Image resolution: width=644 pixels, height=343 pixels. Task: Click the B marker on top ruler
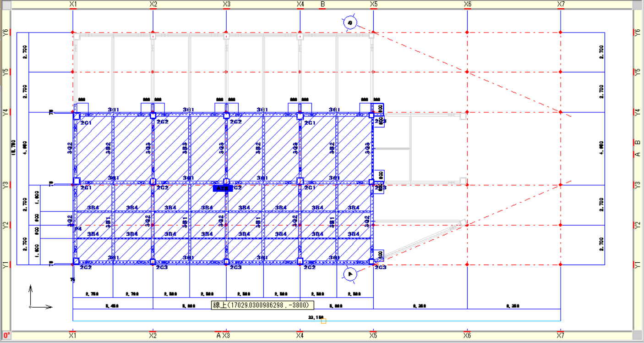point(322,4)
